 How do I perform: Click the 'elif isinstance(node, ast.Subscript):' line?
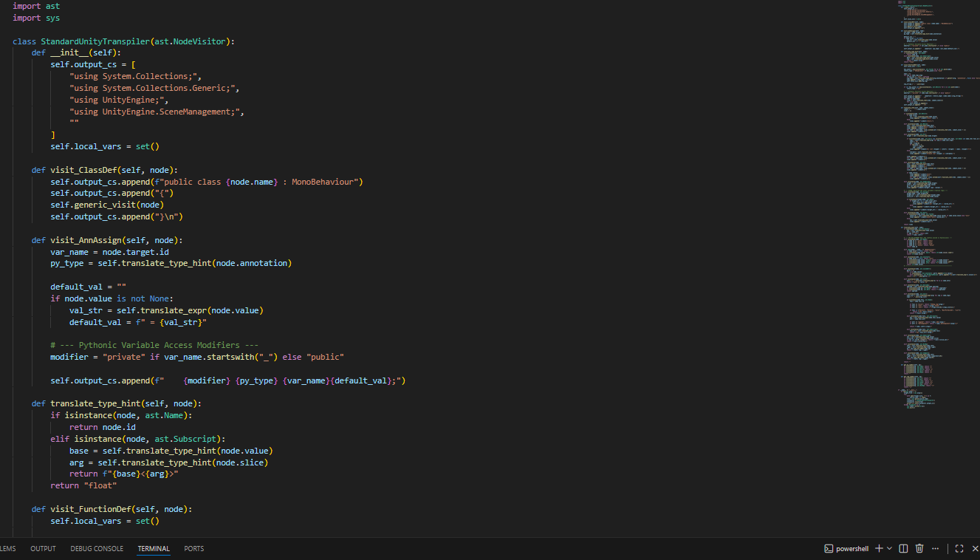138,439
